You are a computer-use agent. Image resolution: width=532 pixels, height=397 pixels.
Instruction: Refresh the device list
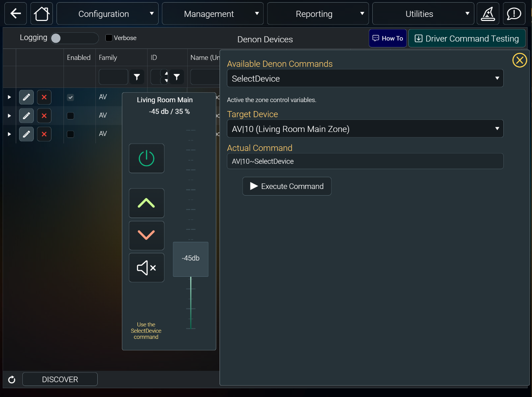pos(12,379)
